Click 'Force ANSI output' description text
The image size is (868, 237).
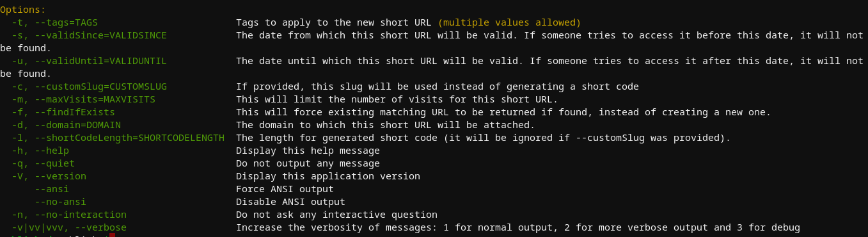click(285, 189)
